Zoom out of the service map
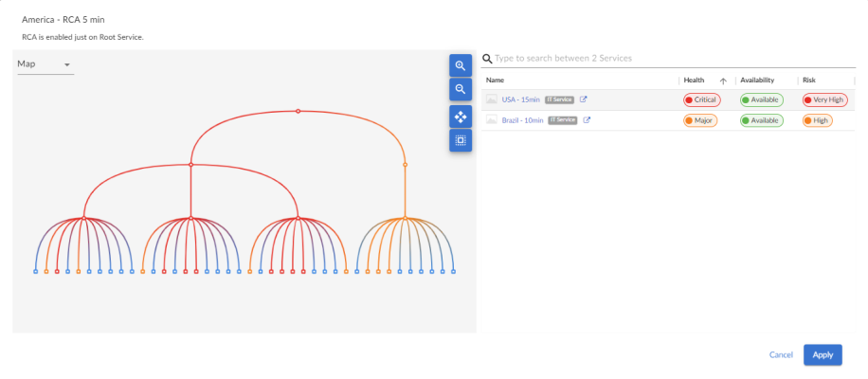 (461, 89)
